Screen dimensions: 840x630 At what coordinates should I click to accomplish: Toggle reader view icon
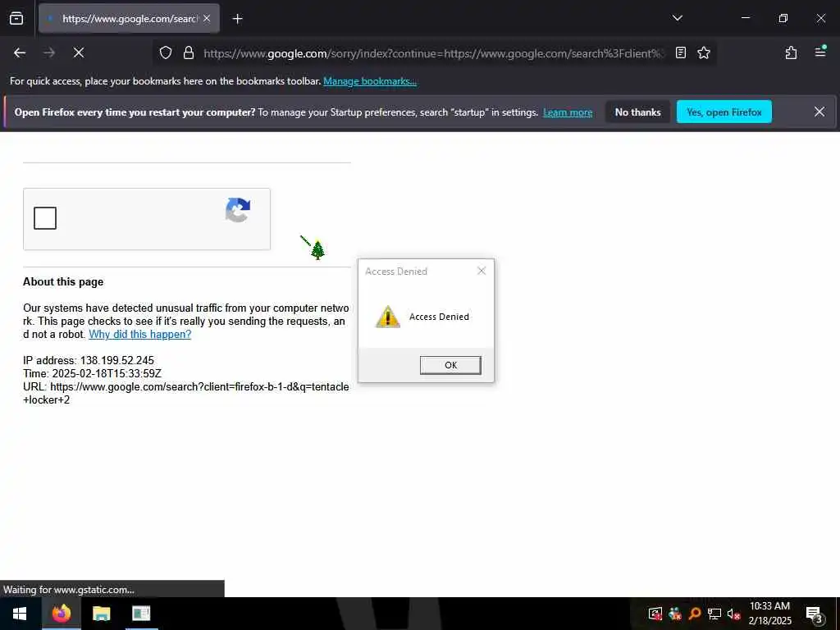[x=680, y=52]
